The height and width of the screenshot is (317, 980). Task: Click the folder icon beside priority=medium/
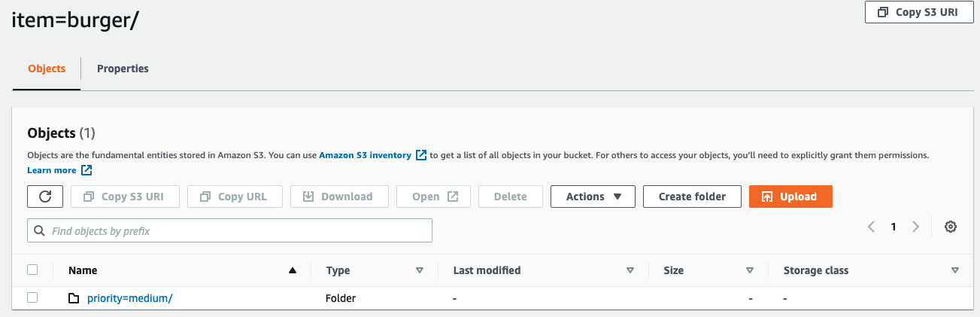[x=74, y=298]
